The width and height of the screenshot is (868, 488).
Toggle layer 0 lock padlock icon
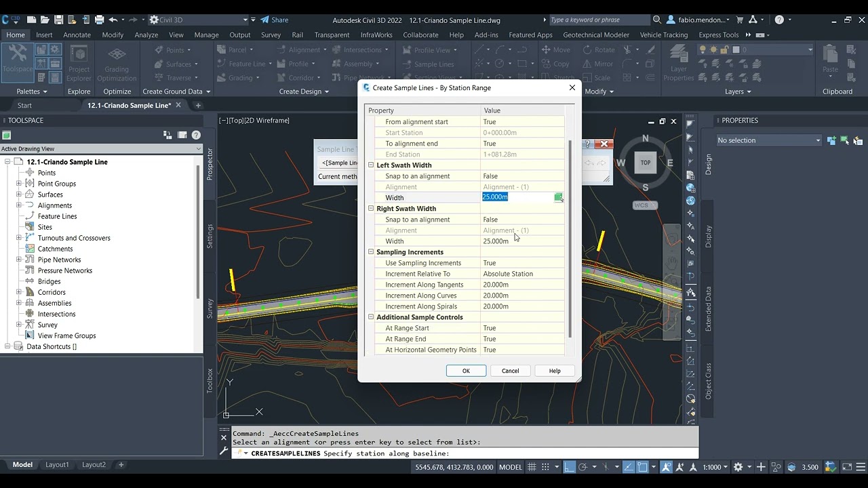pyautogui.click(x=725, y=49)
